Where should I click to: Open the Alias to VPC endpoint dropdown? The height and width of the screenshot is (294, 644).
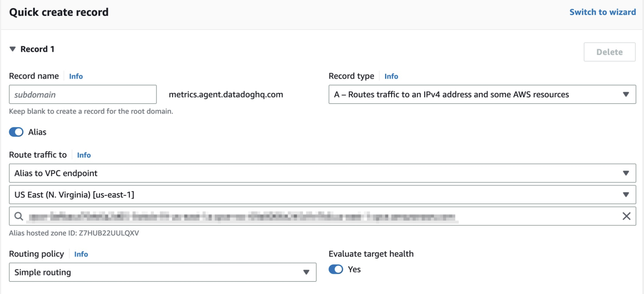pos(323,173)
